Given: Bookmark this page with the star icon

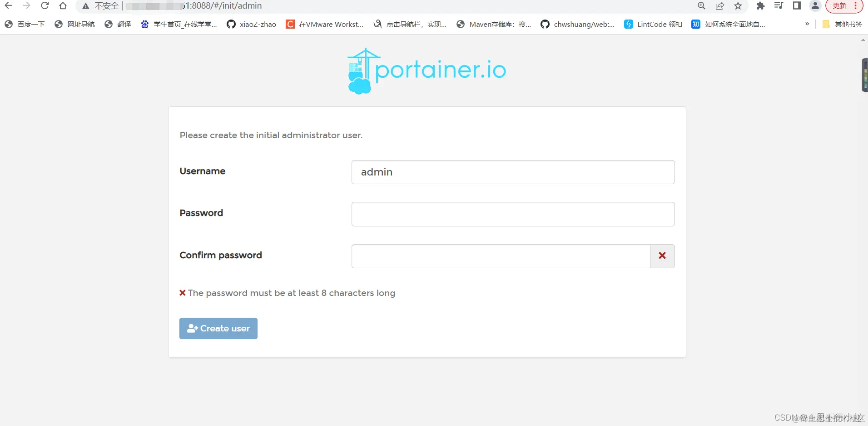Looking at the screenshot, I should 738,6.
